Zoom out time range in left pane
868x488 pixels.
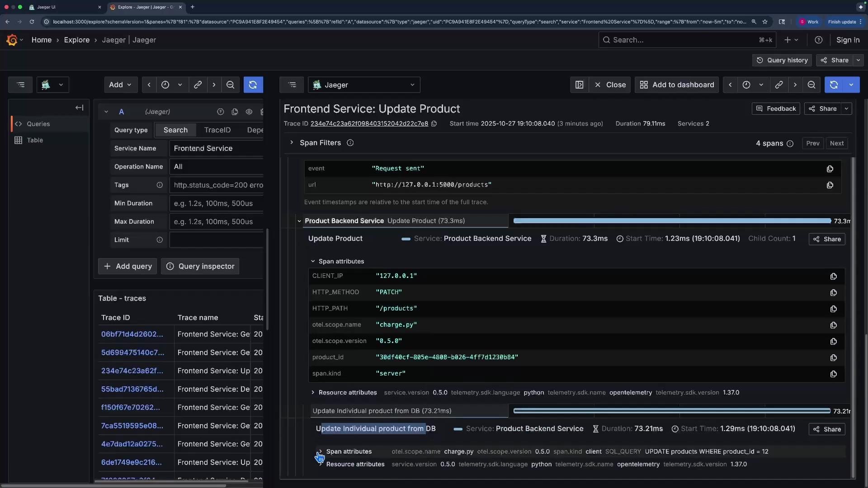[230, 84]
